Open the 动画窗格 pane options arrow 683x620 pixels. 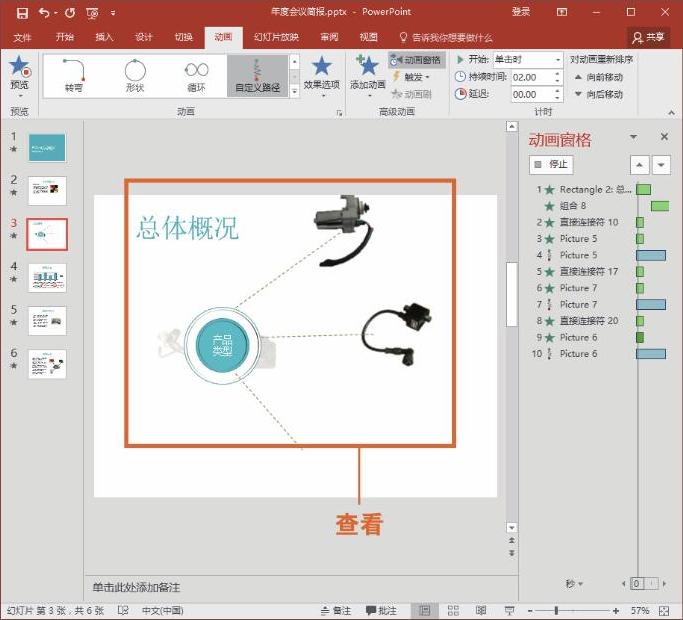(633, 137)
